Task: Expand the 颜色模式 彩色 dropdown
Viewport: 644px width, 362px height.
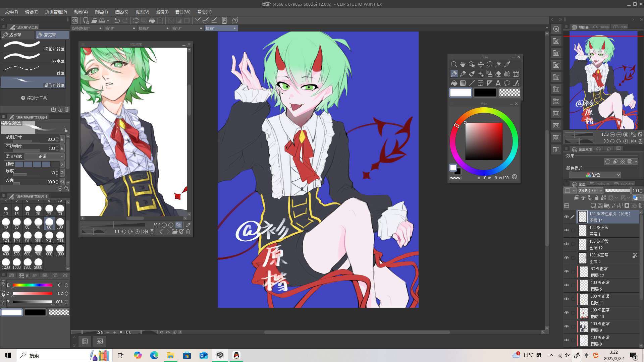Action: click(595, 175)
